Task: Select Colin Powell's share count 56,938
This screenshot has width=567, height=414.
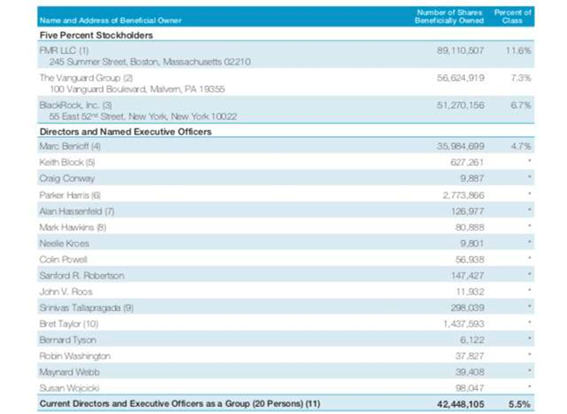Action: click(x=470, y=260)
